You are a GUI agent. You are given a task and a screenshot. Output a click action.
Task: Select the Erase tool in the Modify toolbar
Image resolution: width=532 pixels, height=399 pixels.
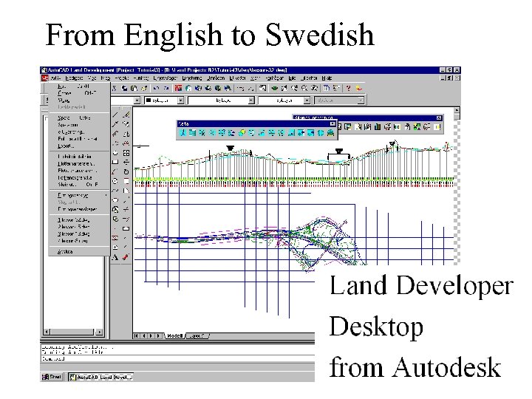click(x=126, y=115)
